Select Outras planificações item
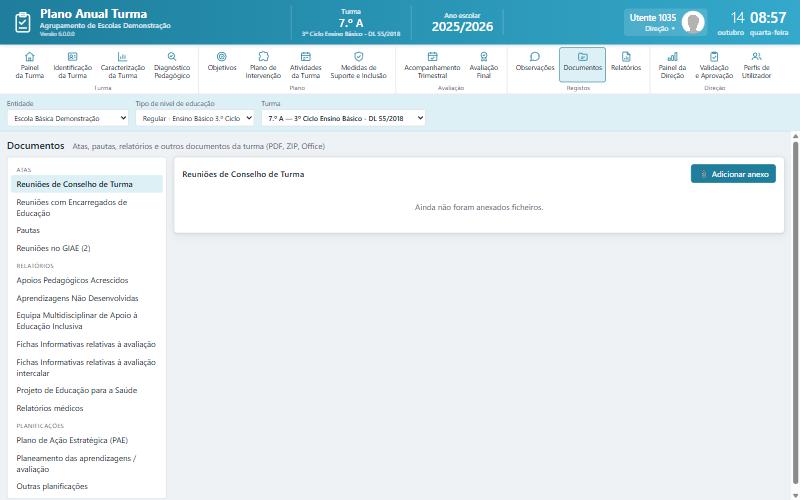The width and height of the screenshot is (800, 500). coord(87,486)
